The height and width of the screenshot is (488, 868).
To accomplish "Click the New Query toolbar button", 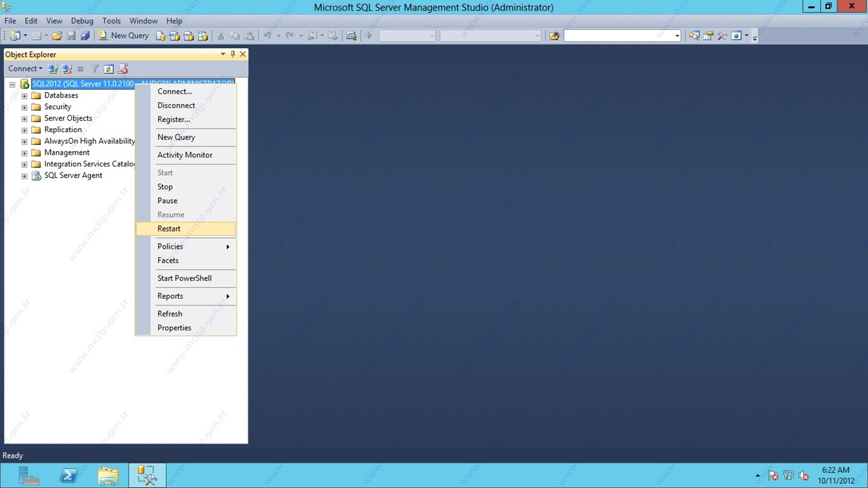I will 123,36.
